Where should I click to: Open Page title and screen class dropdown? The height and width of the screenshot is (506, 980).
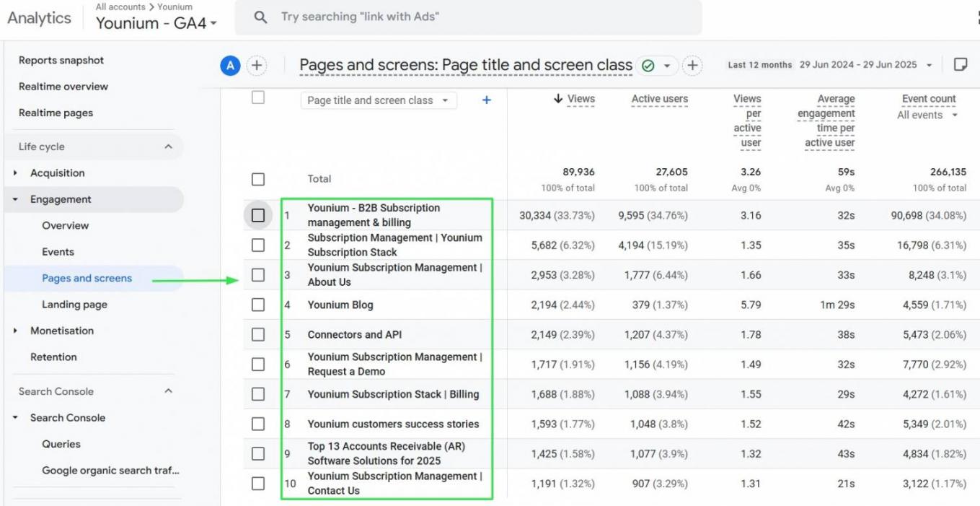point(379,100)
